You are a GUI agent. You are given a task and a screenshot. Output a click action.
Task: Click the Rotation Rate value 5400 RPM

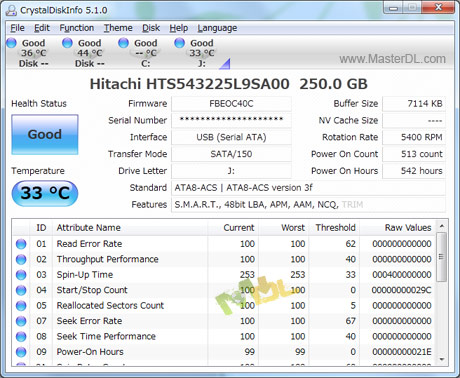coord(414,137)
